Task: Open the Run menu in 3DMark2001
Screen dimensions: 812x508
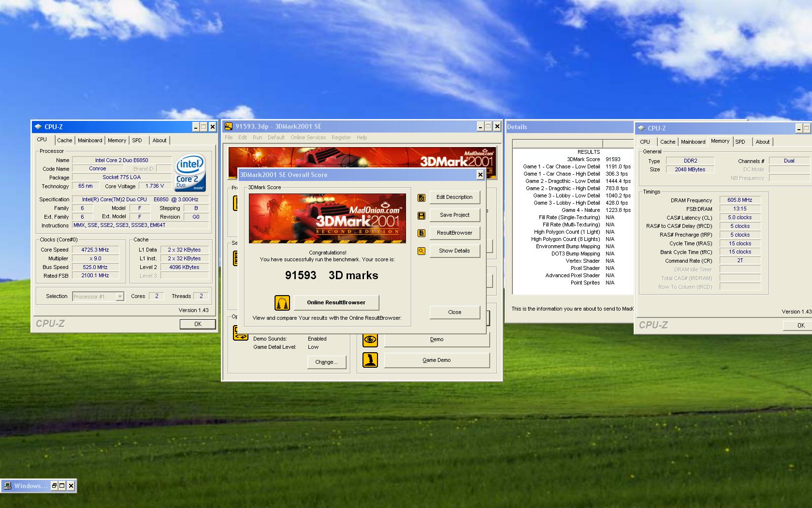Action: pos(258,137)
